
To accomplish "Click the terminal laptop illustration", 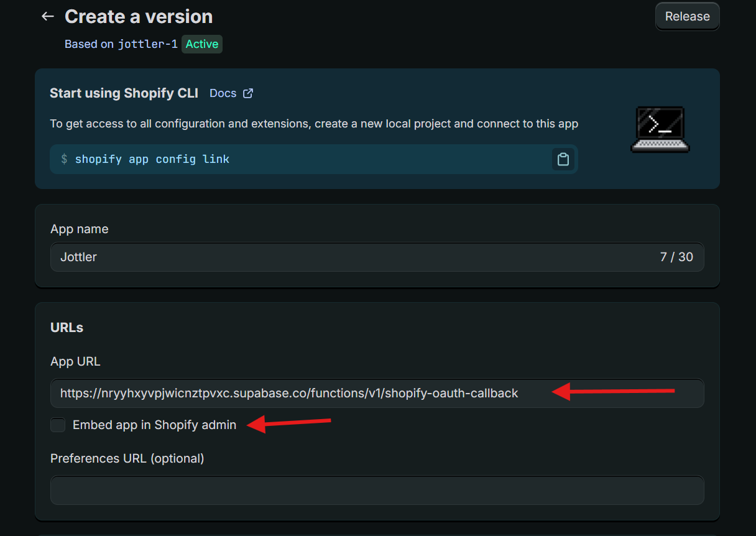I will [x=660, y=129].
